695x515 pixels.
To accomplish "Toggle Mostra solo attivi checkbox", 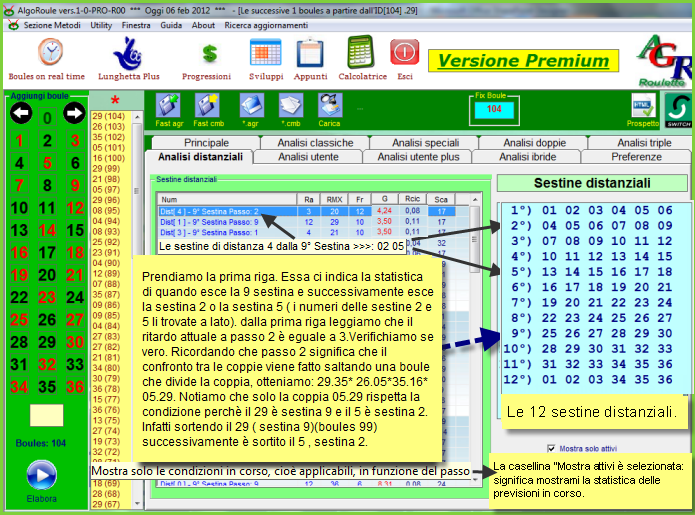I will coord(551,449).
